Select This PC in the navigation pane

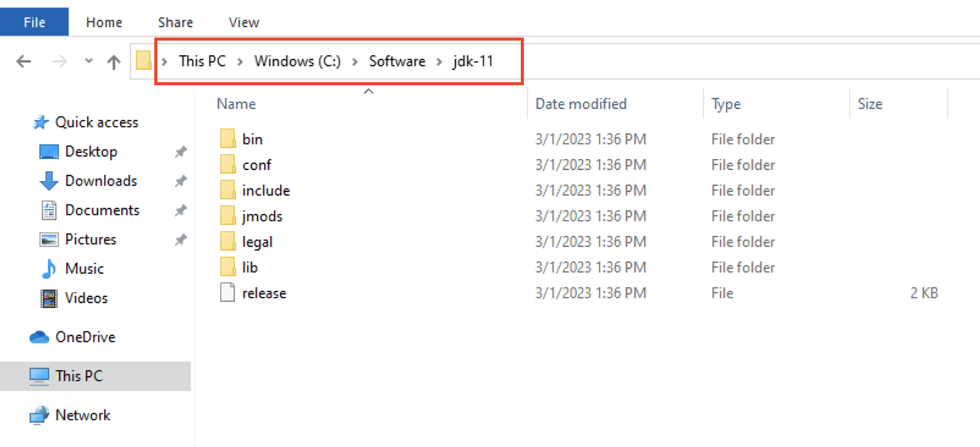[79, 376]
